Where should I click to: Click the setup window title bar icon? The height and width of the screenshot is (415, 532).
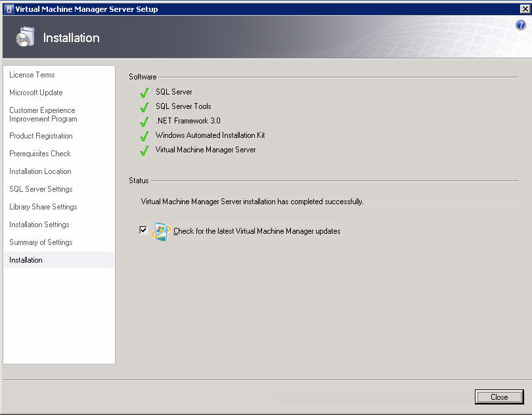point(9,9)
